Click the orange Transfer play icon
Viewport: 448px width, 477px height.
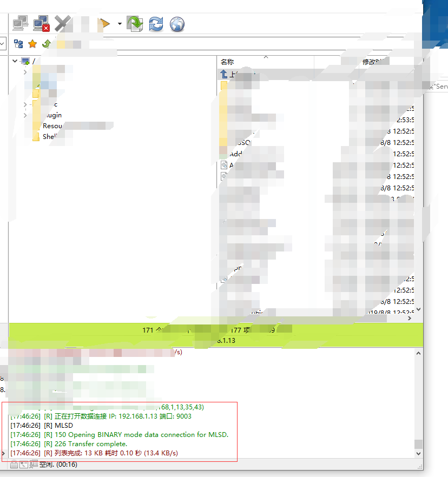pyautogui.click(x=104, y=23)
